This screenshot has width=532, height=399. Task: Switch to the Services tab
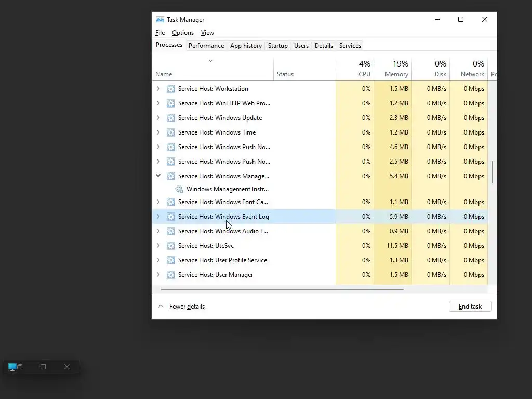pyautogui.click(x=350, y=46)
